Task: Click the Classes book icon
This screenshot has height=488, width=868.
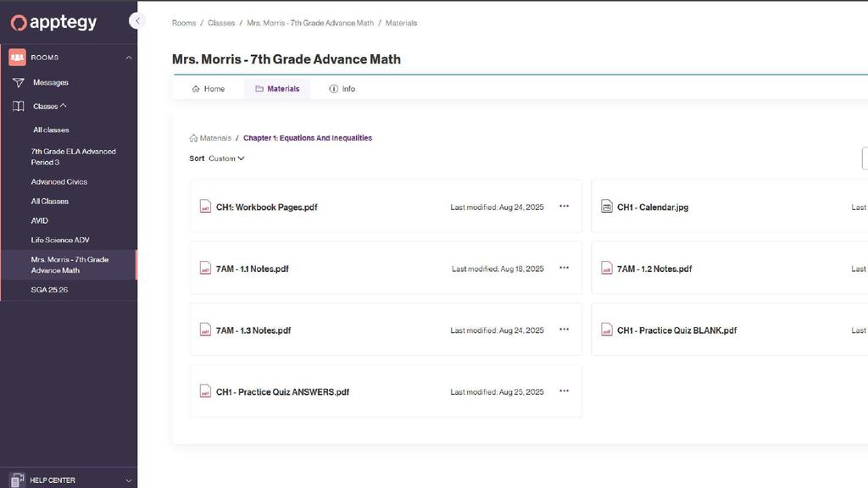Action: [19, 106]
